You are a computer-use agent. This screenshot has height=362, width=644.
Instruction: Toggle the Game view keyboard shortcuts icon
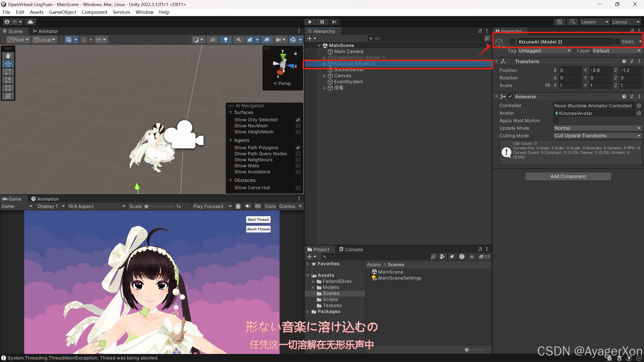[258, 206]
